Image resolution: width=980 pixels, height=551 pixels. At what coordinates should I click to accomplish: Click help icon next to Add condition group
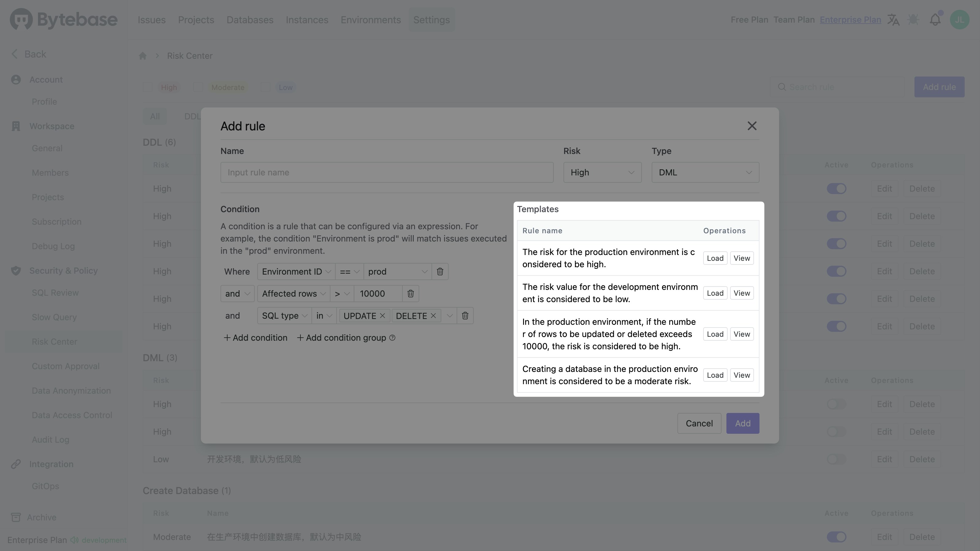pos(392,338)
